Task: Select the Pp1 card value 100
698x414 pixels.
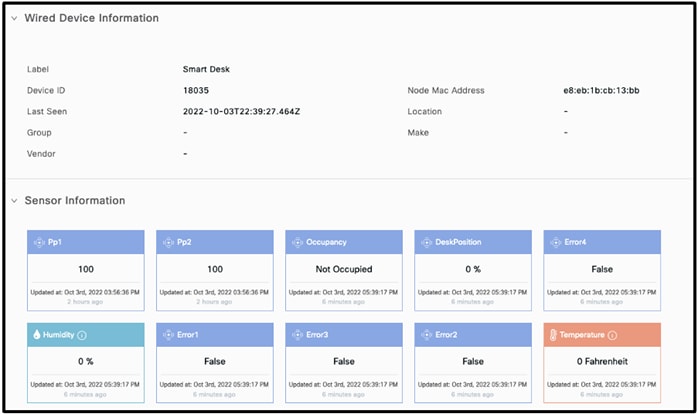Action: click(x=86, y=269)
